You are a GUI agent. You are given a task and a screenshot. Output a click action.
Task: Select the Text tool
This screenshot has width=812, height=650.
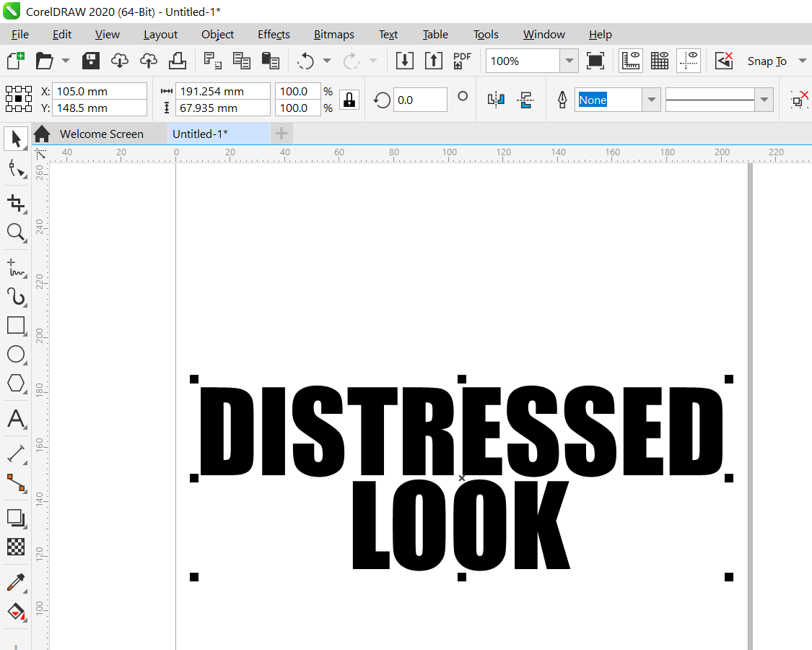(x=16, y=419)
